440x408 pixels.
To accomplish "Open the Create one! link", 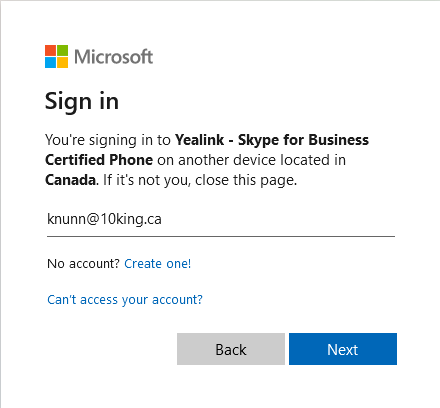I will tap(158, 264).
